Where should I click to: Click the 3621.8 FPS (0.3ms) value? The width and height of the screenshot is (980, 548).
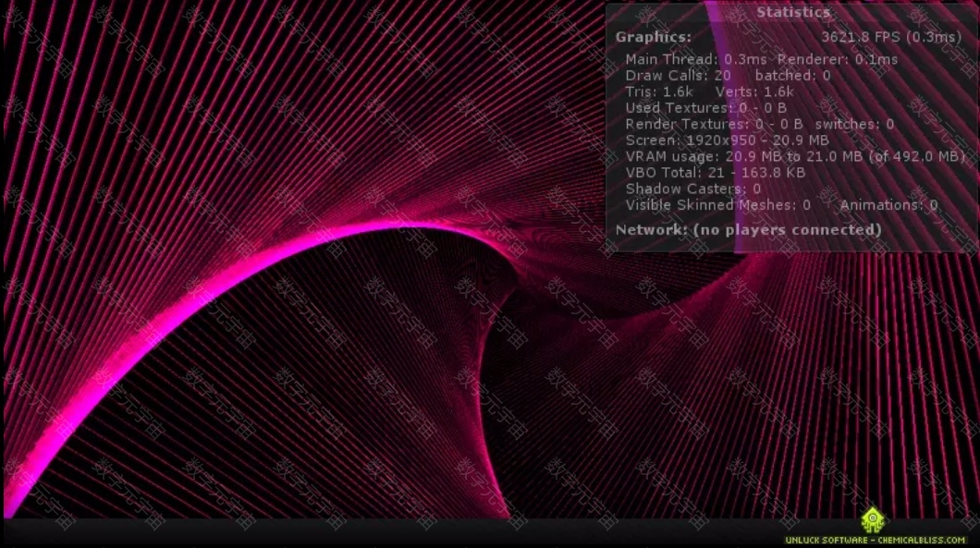click(x=891, y=37)
